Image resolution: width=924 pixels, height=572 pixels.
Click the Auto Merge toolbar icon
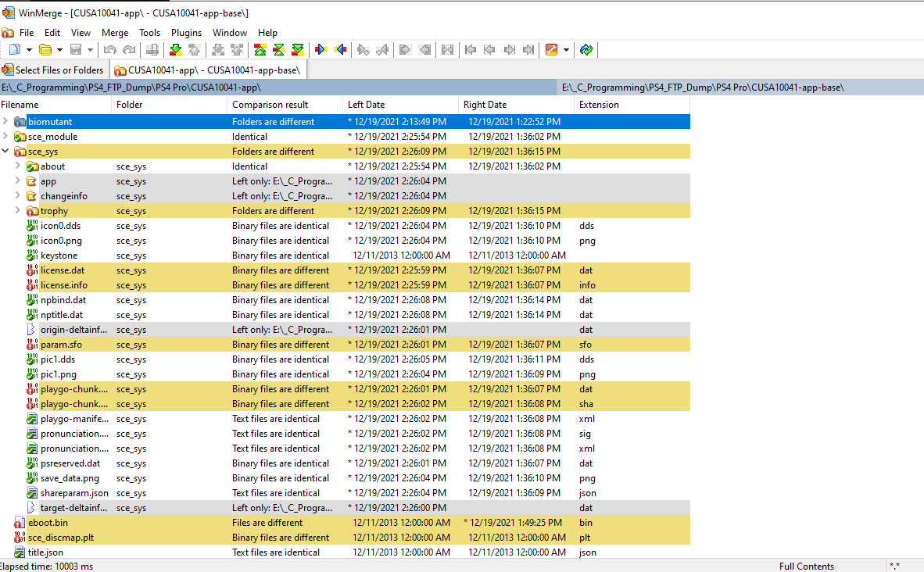click(x=447, y=50)
